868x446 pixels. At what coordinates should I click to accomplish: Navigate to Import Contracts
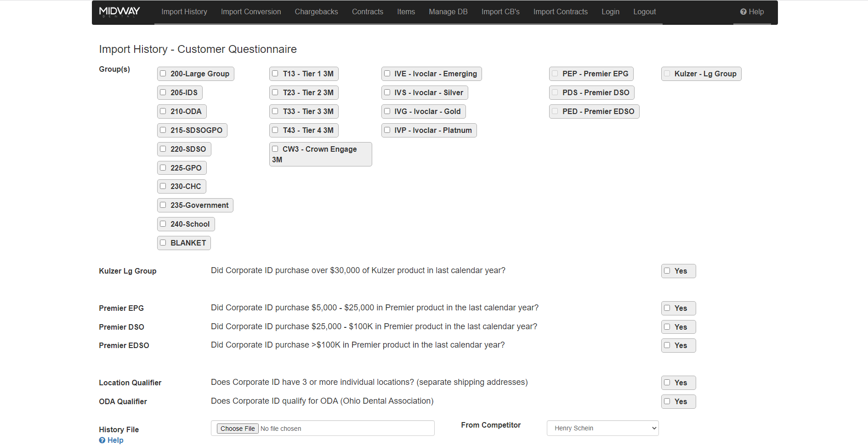click(560, 12)
